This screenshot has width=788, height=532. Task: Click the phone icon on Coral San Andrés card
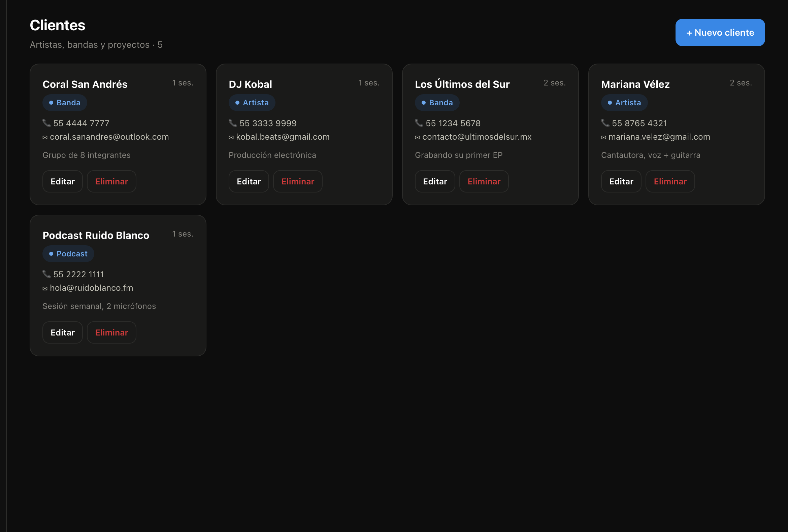coord(46,123)
